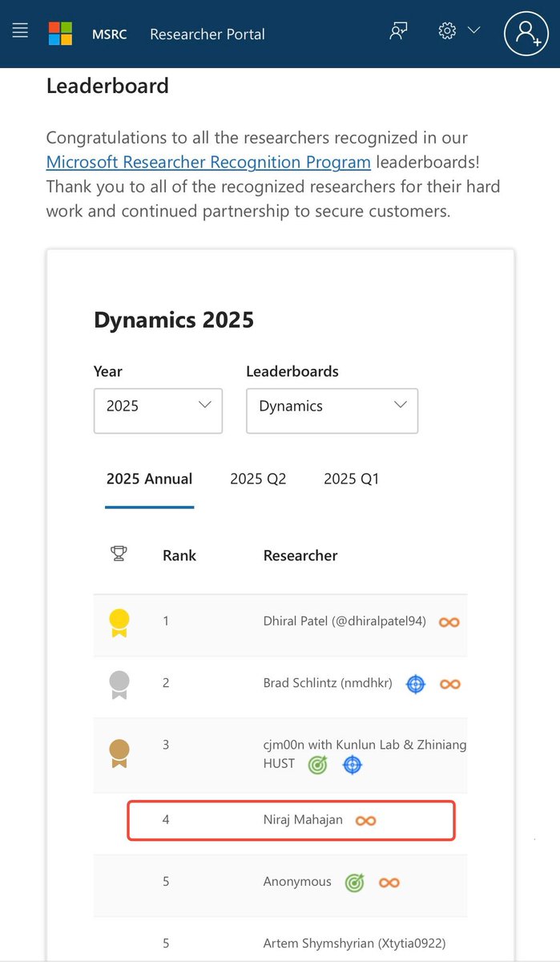Open the Year dropdown showing 2025
Screen dimensions: 560x962
pyautogui.click(x=158, y=410)
